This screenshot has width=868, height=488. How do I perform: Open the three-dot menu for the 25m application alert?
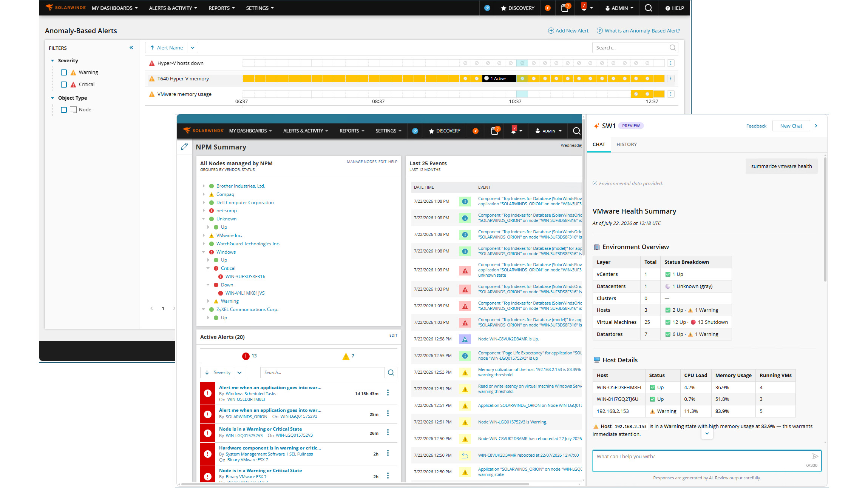(x=388, y=414)
